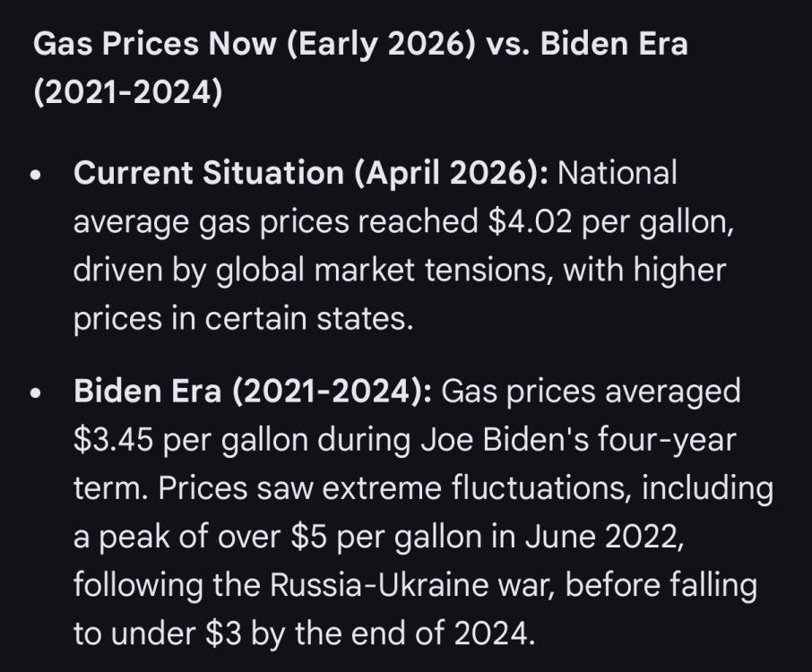The image size is (812, 672).
Task: Click the "$3.45" average price
Action: coord(111,440)
